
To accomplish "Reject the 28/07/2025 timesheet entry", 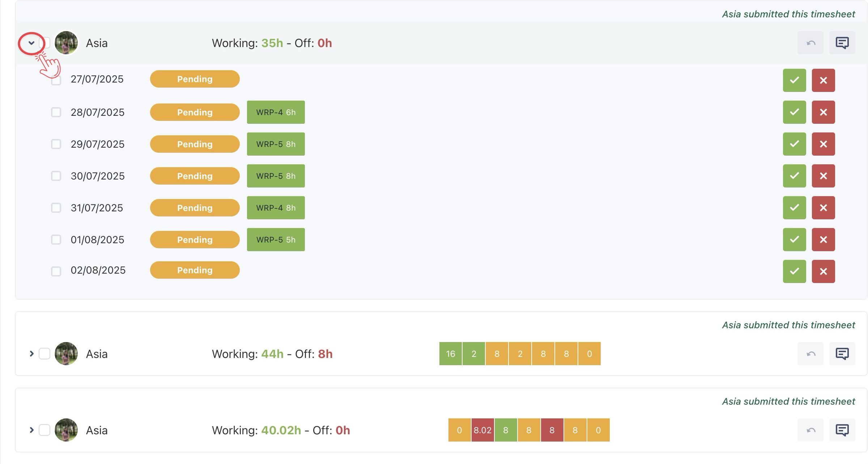I will [823, 112].
